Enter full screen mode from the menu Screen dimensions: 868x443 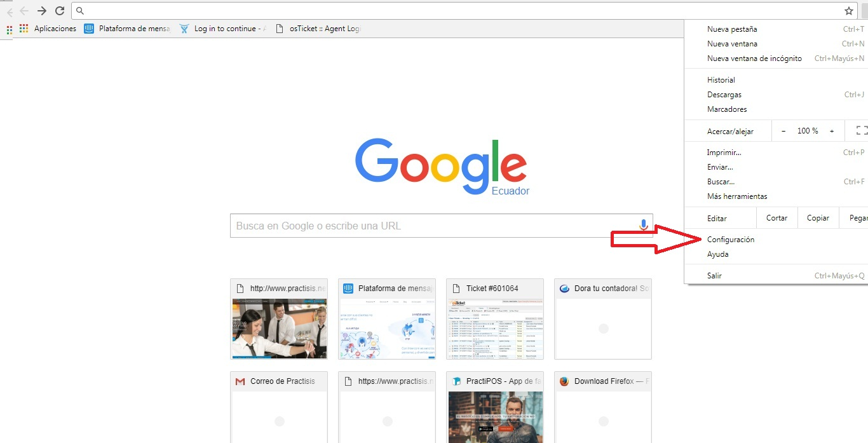coord(862,131)
